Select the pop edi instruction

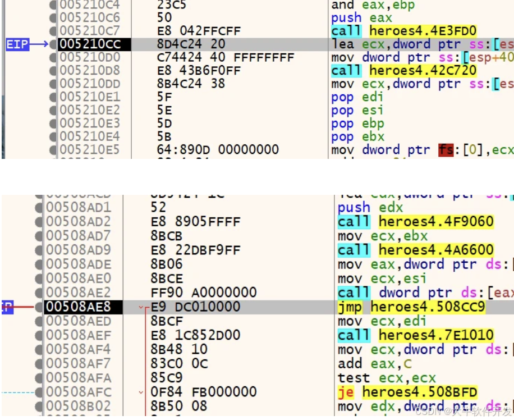357,97
